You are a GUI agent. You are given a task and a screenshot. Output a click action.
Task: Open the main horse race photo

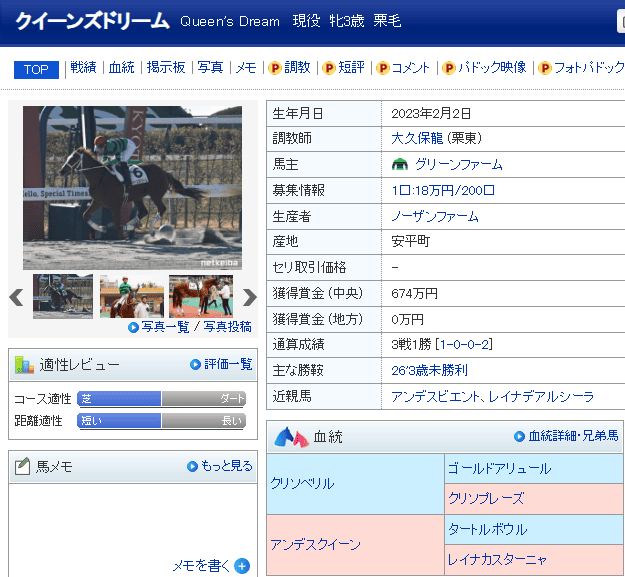132,188
